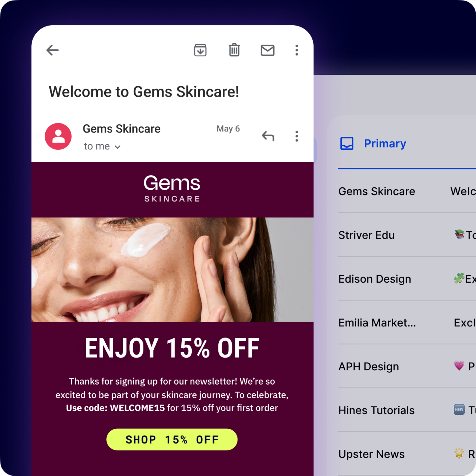The image size is (476, 476).
Task: Open the Striver Edu email
Action: click(407, 235)
